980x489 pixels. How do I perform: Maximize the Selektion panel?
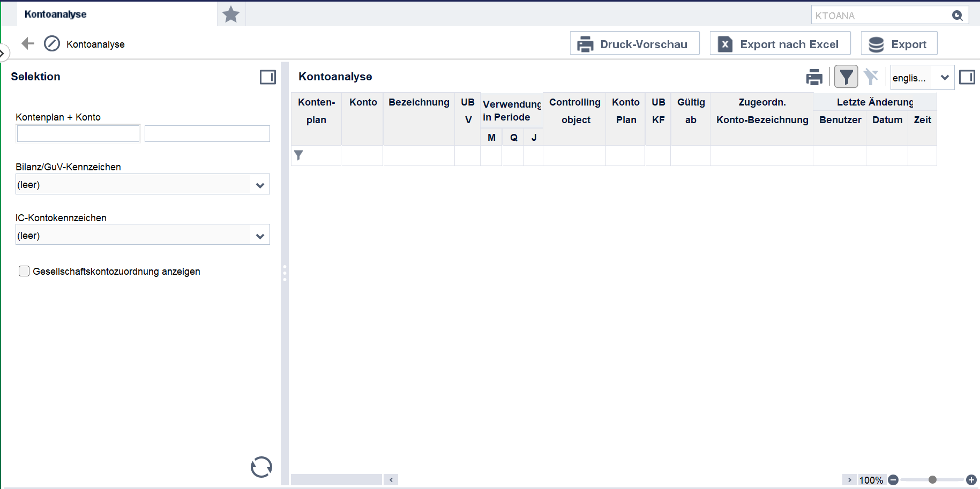[x=268, y=77]
